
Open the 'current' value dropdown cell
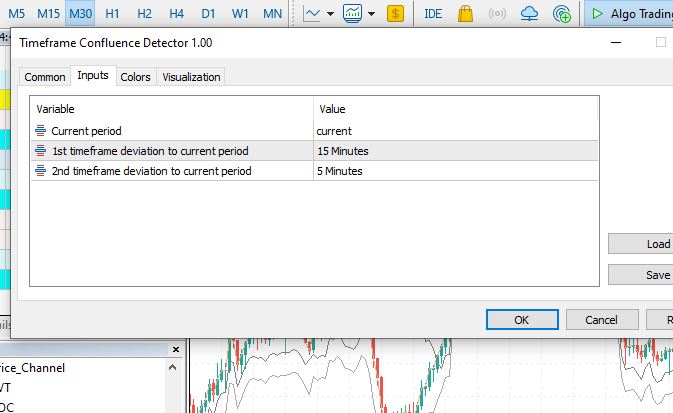click(455, 131)
